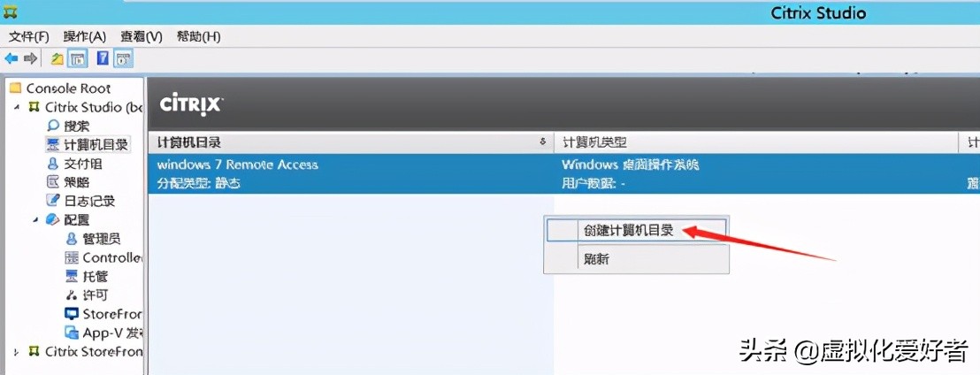
Task: Click the administrator icon beside 管理员
Action: click(x=72, y=238)
